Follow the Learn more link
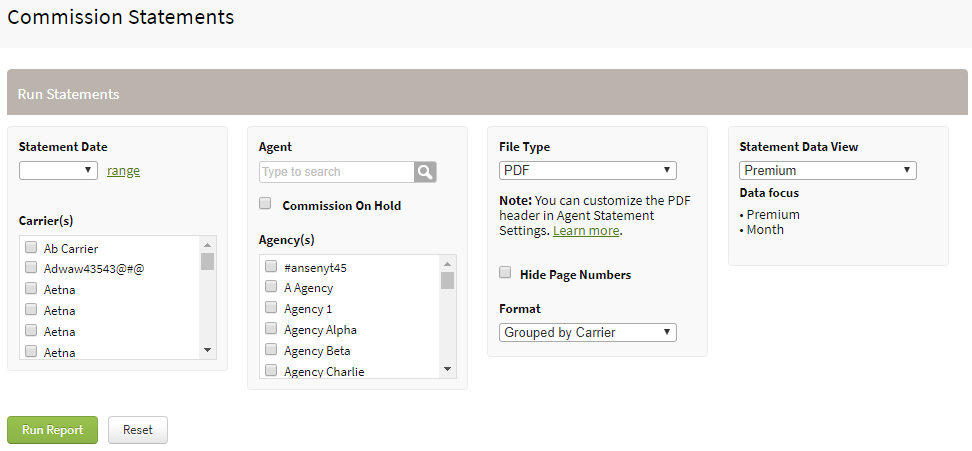The width and height of the screenshot is (972, 451). [586, 231]
